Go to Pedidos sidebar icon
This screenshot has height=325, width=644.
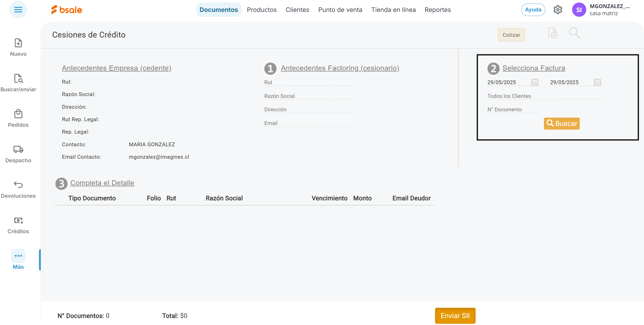click(18, 114)
